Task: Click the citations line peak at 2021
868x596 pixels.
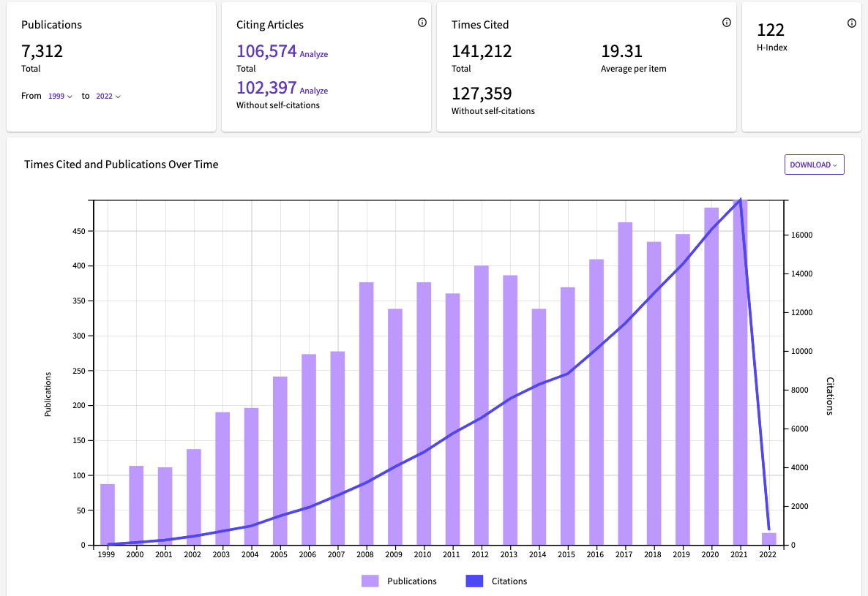Action: point(741,199)
